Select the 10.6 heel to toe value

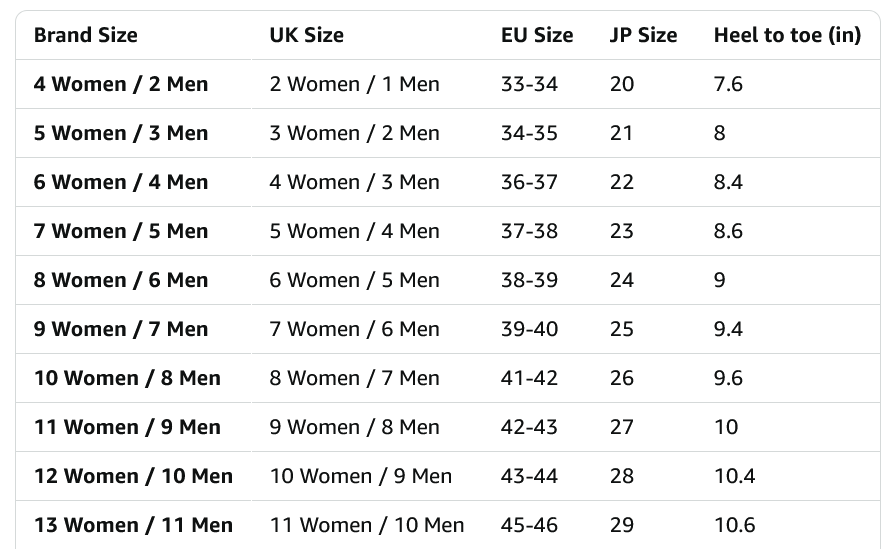pos(734,525)
